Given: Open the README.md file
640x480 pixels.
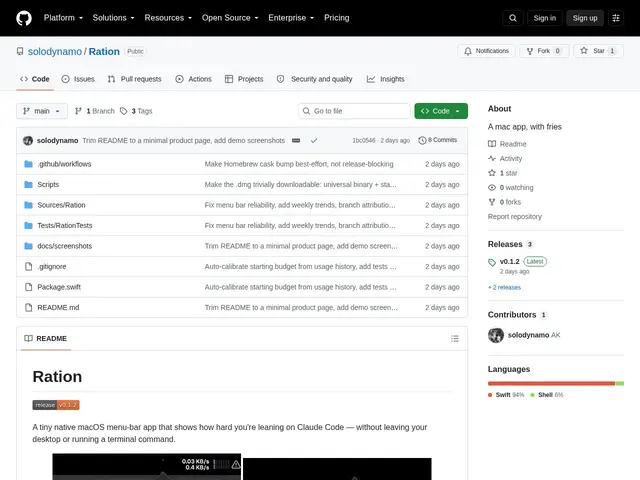Looking at the screenshot, I should pos(58,307).
